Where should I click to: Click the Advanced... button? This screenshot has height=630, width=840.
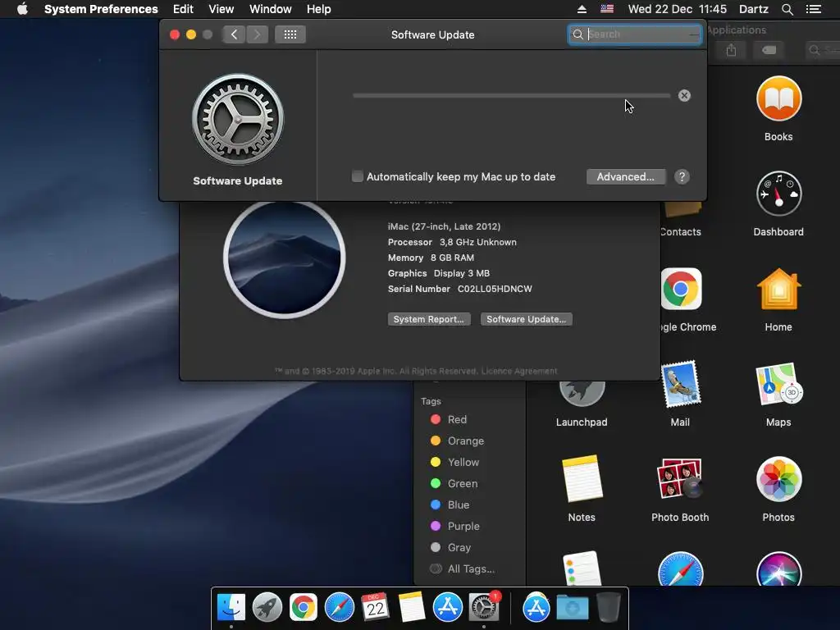coord(626,177)
